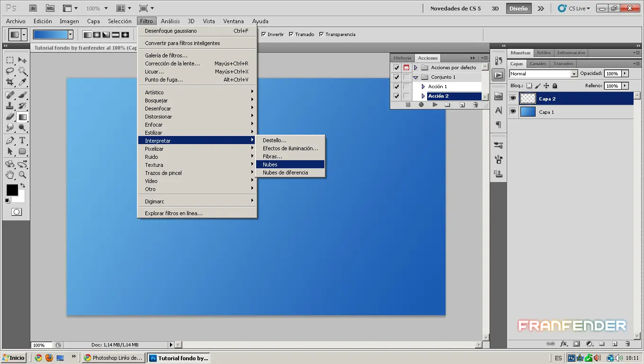Click Play action button in Acciones panel
Image resolution: width=644 pixels, height=364 pixels.
pyautogui.click(x=435, y=105)
